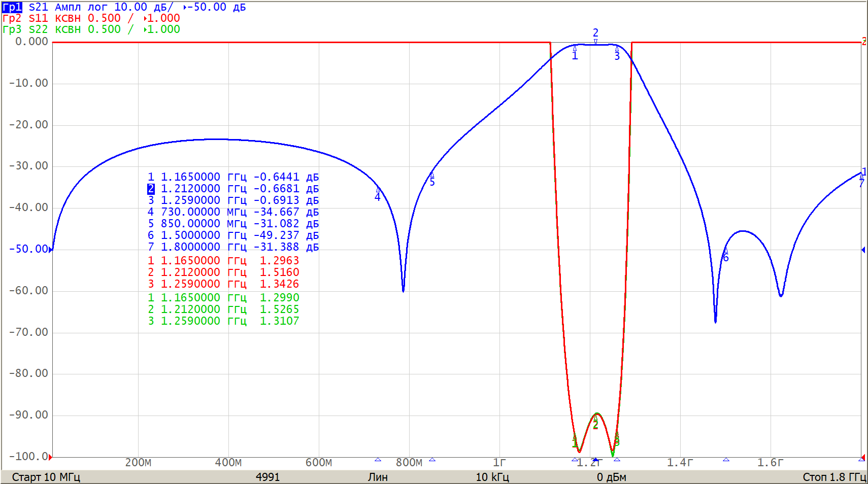The width and height of the screenshot is (868, 484).
Task: Click the highlighted marker 2 table row
Action: 233,189
